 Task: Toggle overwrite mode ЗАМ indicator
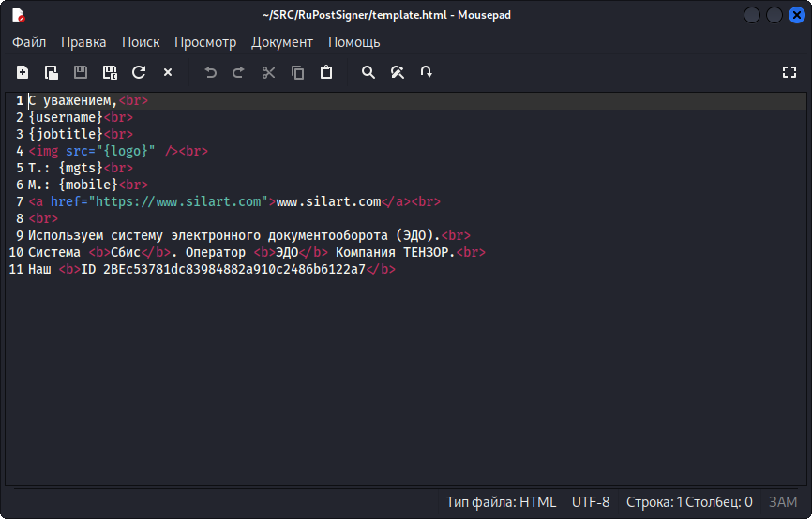click(x=783, y=502)
